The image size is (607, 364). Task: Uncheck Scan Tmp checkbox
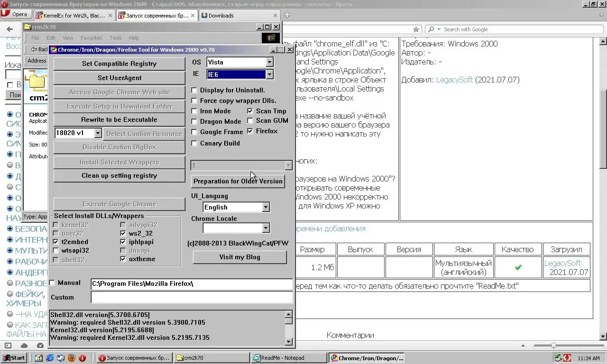[250, 111]
